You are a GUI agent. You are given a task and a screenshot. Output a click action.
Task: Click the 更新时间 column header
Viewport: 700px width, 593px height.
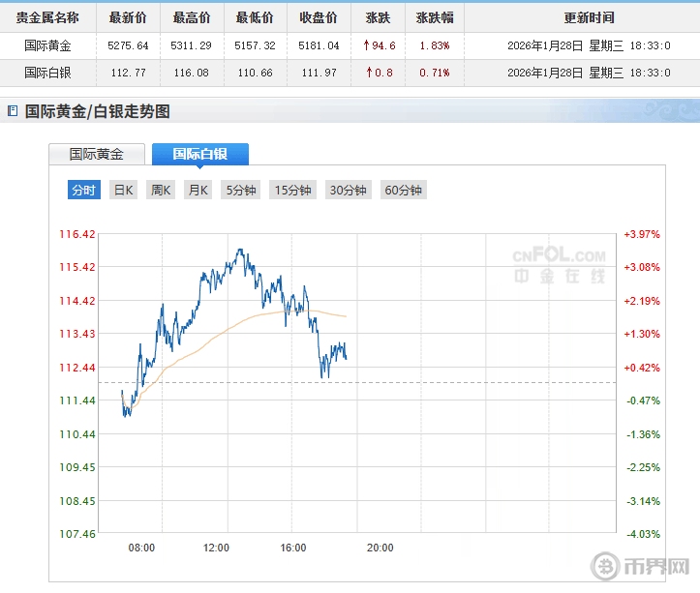click(588, 17)
